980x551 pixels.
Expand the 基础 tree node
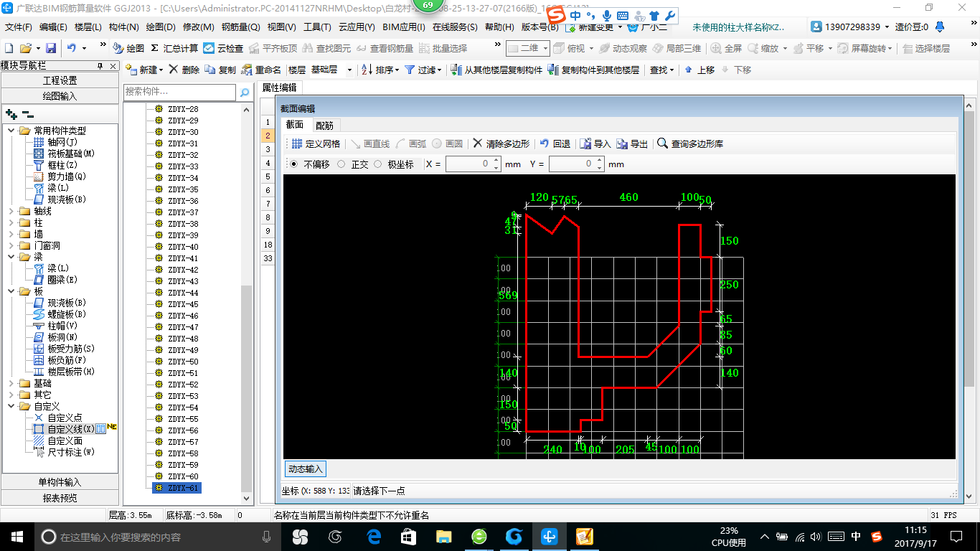(11, 383)
